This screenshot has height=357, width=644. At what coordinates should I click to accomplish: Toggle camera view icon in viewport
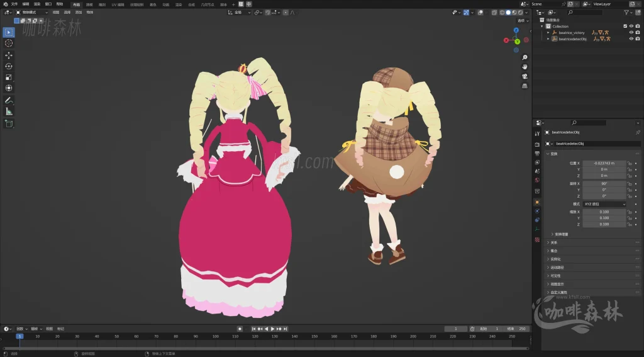pyautogui.click(x=525, y=77)
